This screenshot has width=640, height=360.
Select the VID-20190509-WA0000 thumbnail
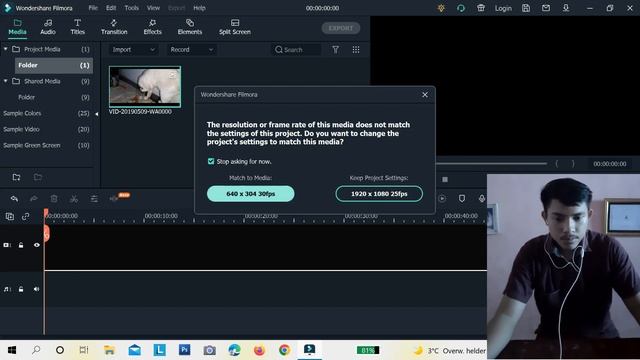[x=144, y=87]
